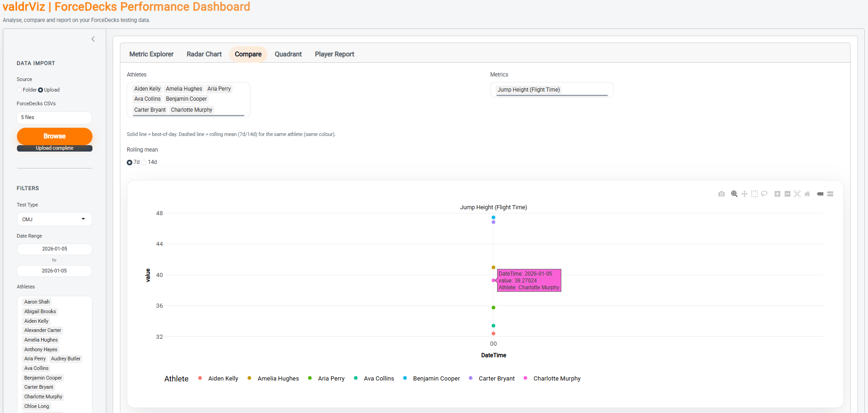Switch to the Radar Chart tab
The image size is (868, 413).
[204, 54]
